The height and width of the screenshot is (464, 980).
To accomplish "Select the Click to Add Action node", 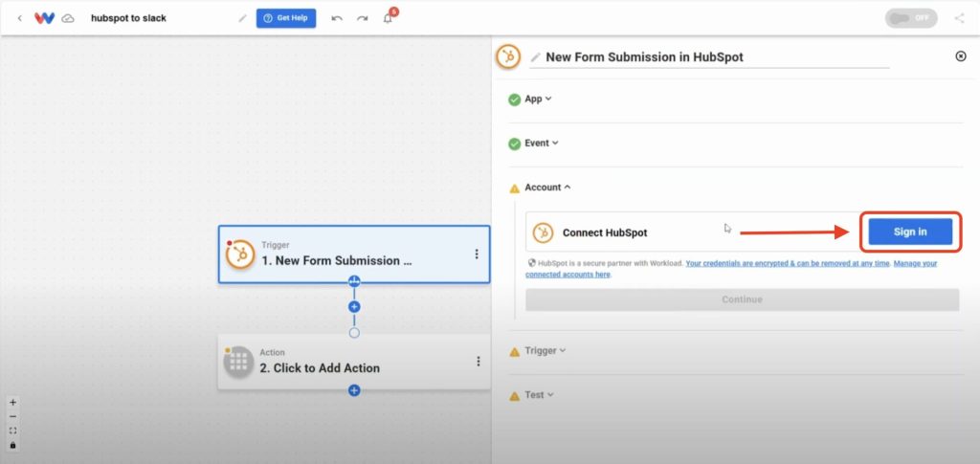I will pyautogui.click(x=354, y=363).
